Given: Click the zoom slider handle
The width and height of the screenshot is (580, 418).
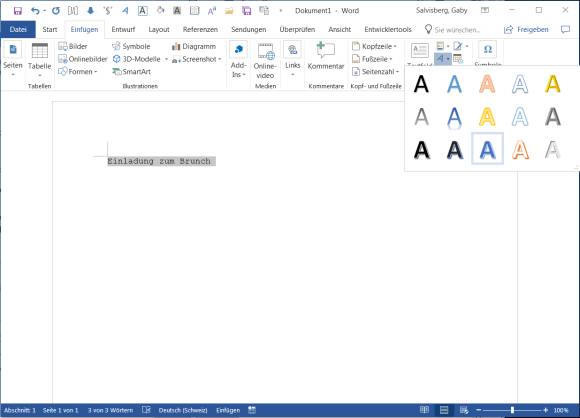Looking at the screenshot, I should pos(512,410).
